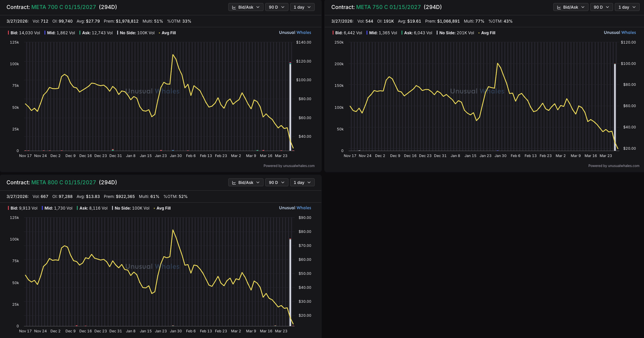Select Vol: 712 stat
Screen dimensions: 644x338
click(x=39, y=21)
